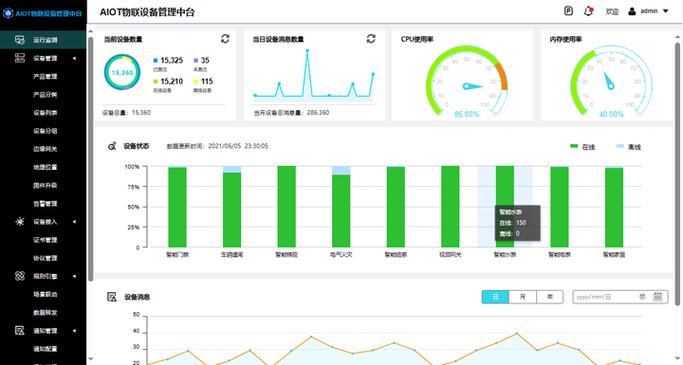Image resolution: width=683 pixels, height=365 pixels.
Task: Open the admin account dropdown arrow
Action: coord(666,11)
